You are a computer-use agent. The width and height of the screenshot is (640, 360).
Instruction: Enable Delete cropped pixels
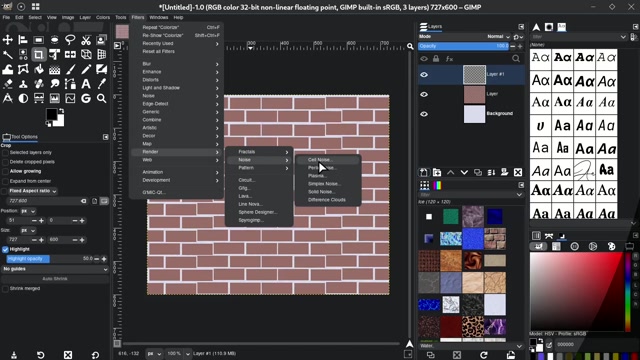point(5,162)
